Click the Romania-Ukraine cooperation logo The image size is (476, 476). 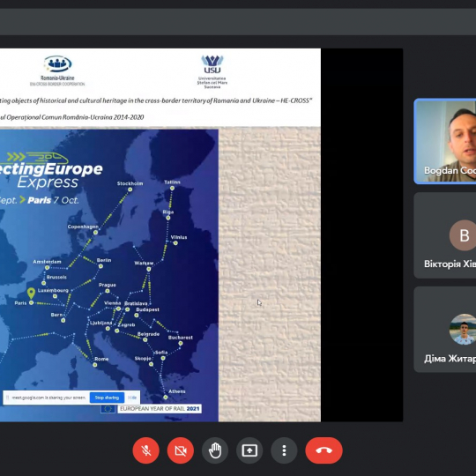(x=57, y=71)
